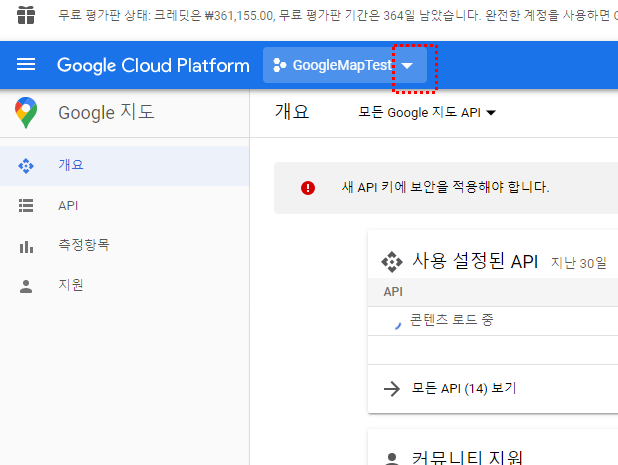Click the 개요 overview sidebar icon
Screen dimensions: 618x465
point(26,166)
